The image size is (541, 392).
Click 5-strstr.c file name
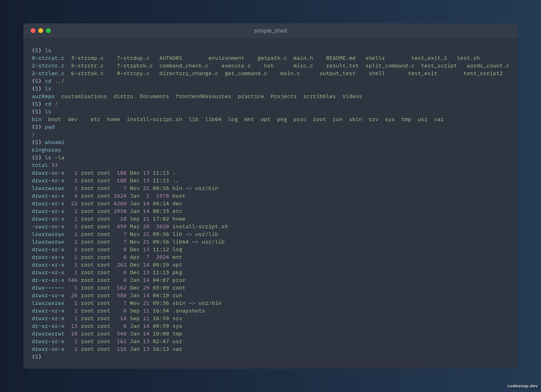tap(87, 66)
